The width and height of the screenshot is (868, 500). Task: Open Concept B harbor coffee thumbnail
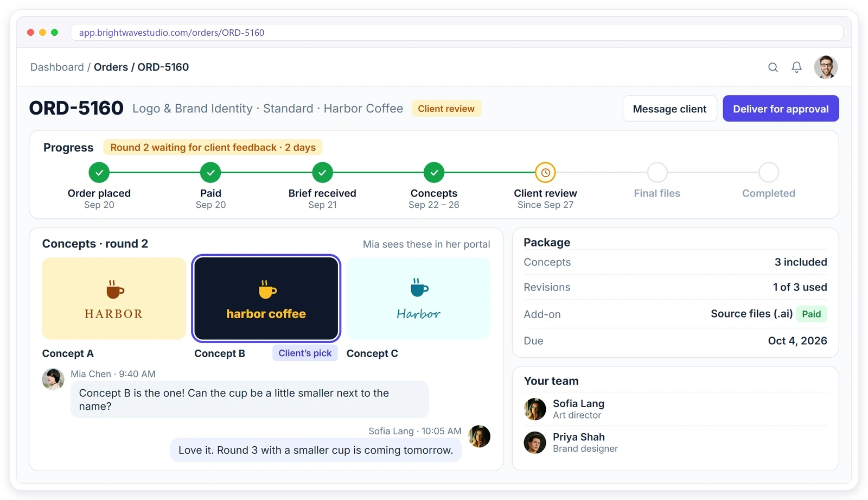(266, 299)
